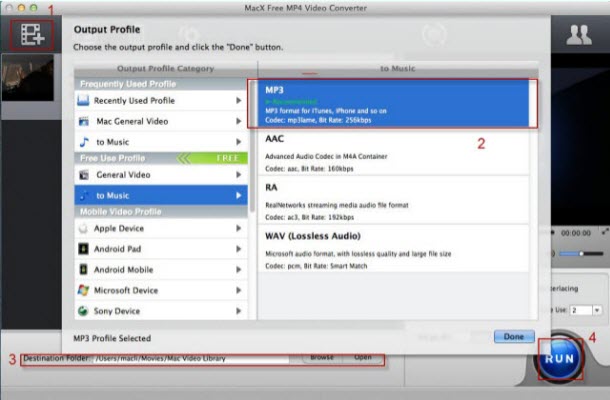Image resolution: width=610 pixels, height=400 pixels.
Task: Click the Android Mobile icon
Action: click(83, 269)
